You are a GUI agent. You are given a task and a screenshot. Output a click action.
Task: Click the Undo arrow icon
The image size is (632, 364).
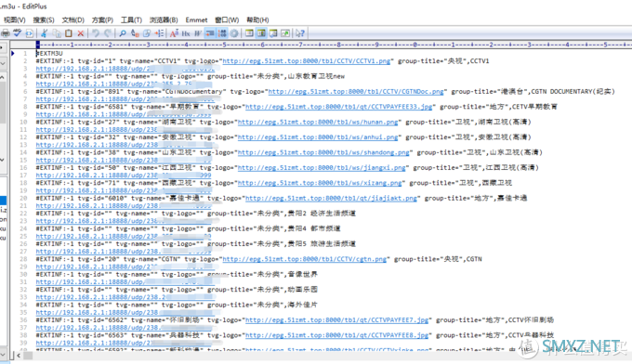click(96, 33)
